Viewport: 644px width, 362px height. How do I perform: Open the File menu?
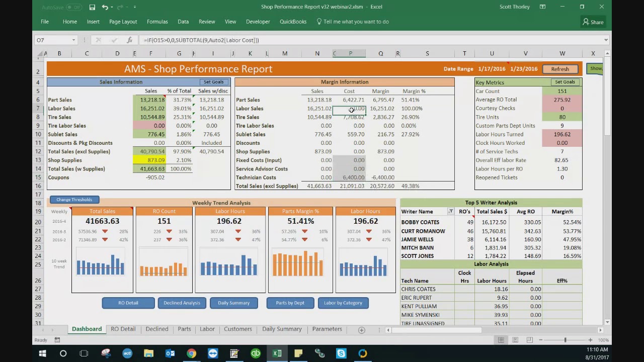45,22
